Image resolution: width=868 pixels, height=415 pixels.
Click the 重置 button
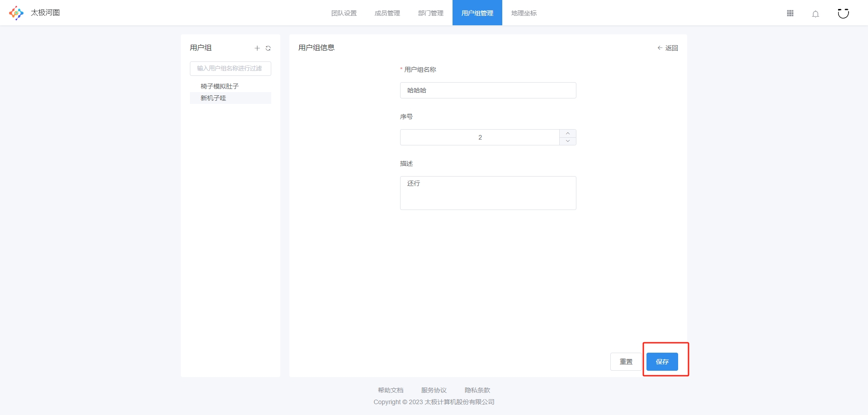(x=626, y=362)
